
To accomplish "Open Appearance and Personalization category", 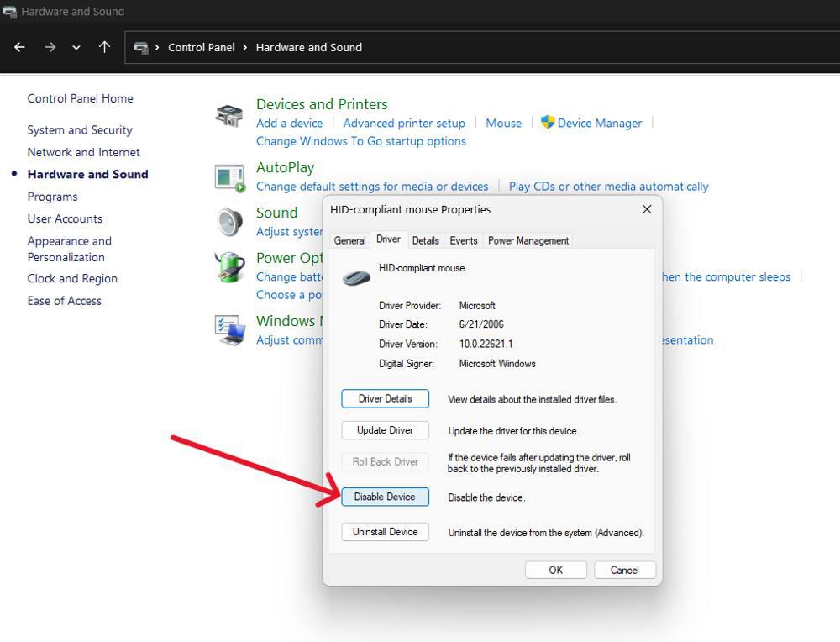I will tap(69, 250).
